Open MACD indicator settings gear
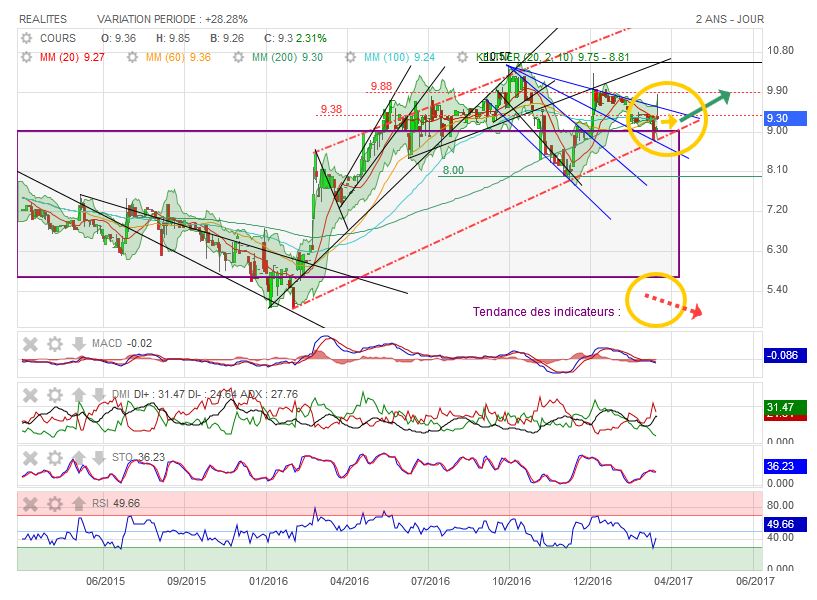The height and width of the screenshot is (600, 817). click(55, 344)
